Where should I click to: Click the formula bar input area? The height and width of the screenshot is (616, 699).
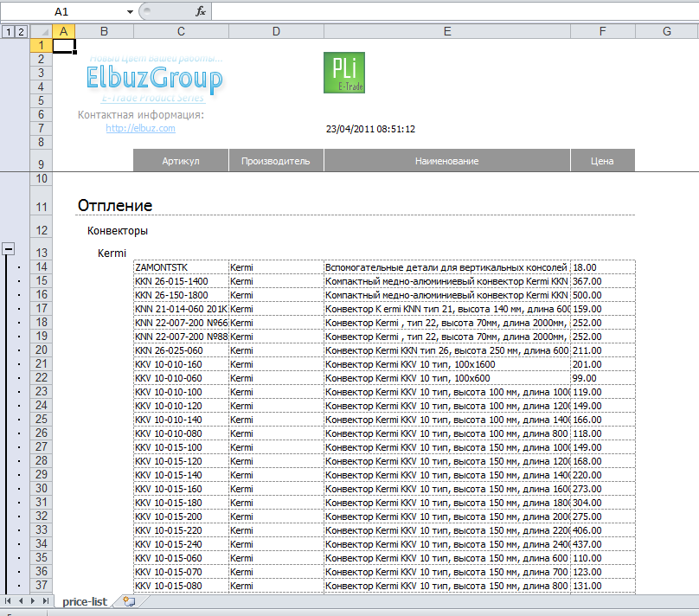pyautogui.click(x=455, y=11)
